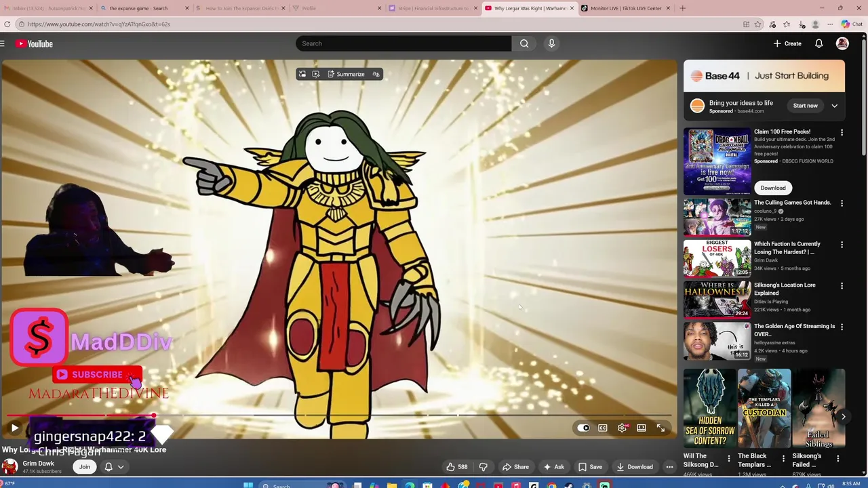
Task: Click the Download button under video
Action: tap(634, 466)
